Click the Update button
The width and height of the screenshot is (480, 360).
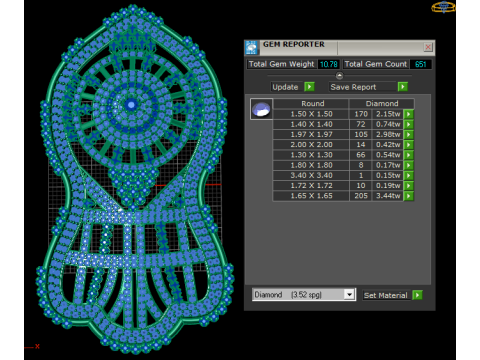(286, 87)
